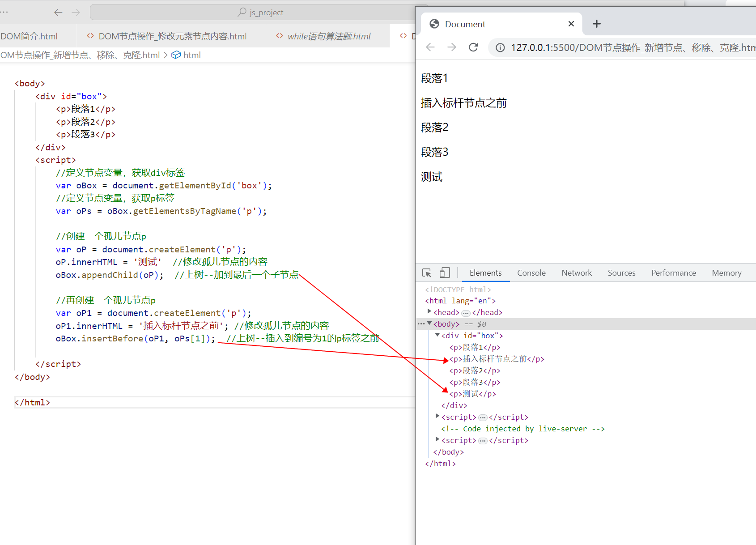The height and width of the screenshot is (545, 756).
Task: Select <p>段落2</p> in Elements tree
Action: click(x=475, y=370)
